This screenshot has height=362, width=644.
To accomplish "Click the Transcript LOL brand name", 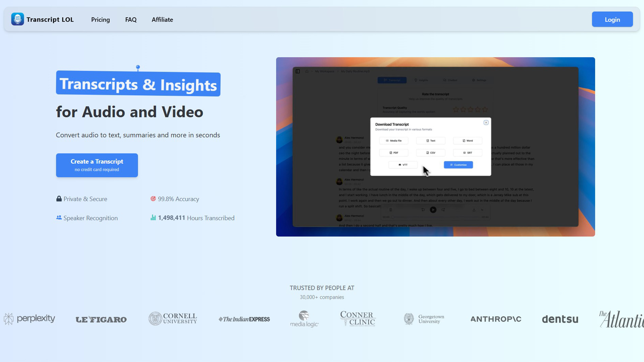I will (50, 19).
